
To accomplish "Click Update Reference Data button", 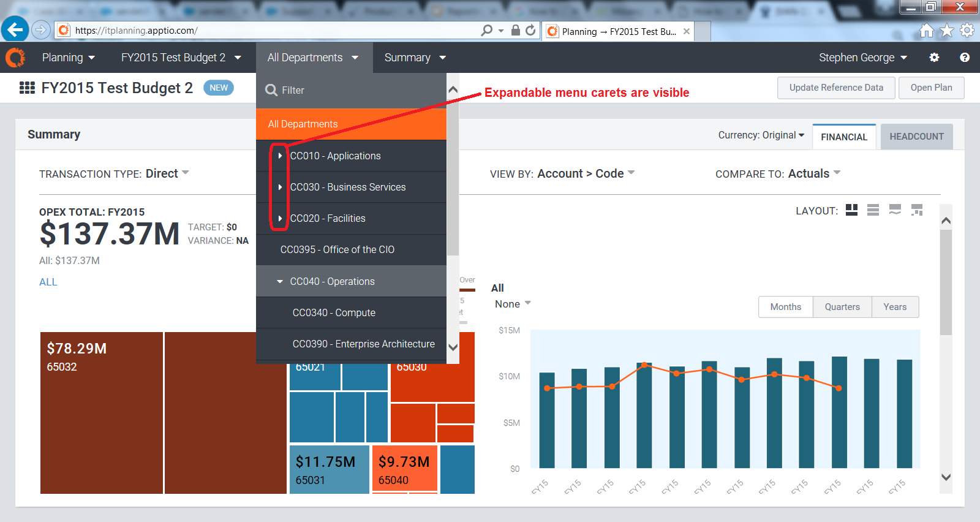I will click(x=836, y=88).
